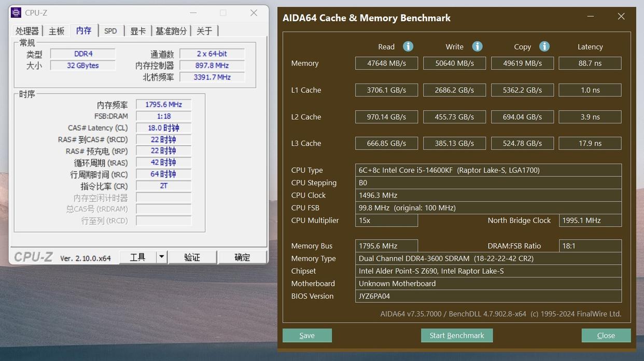Viewport: 644px width, 361px height.
Task: Click the Chipset field with Z690
Action: click(488, 271)
